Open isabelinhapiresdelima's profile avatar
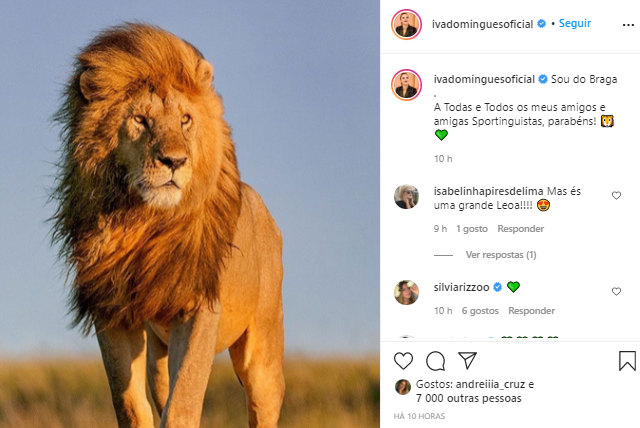This screenshot has width=640, height=428. (406, 196)
